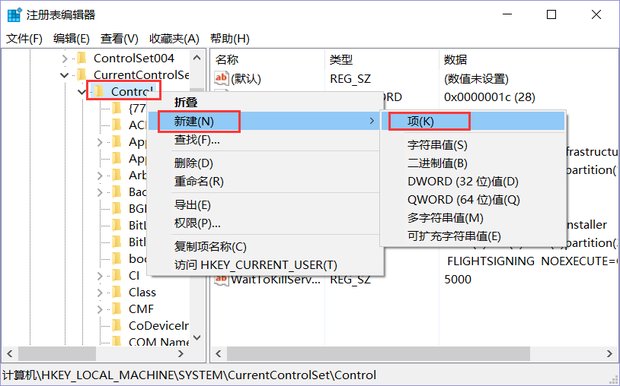This screenshot has width=620, height=386.
Task: Click the Class folder icon
Action: click(x=117, y=292)
